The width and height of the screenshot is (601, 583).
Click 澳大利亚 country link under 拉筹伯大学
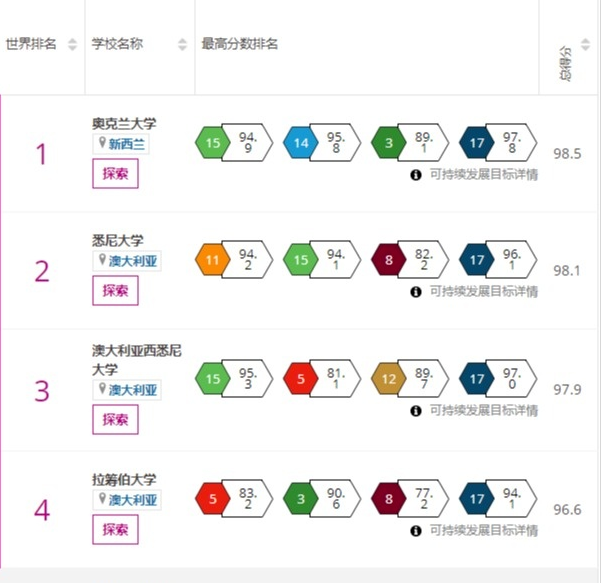(133, 500)
